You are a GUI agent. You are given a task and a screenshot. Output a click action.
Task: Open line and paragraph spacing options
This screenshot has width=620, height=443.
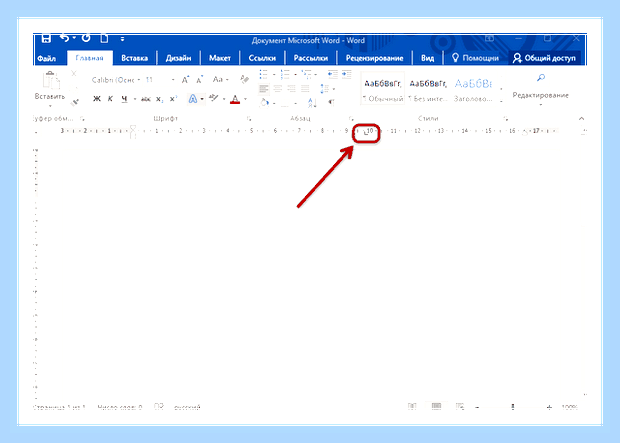pos(325,89)
